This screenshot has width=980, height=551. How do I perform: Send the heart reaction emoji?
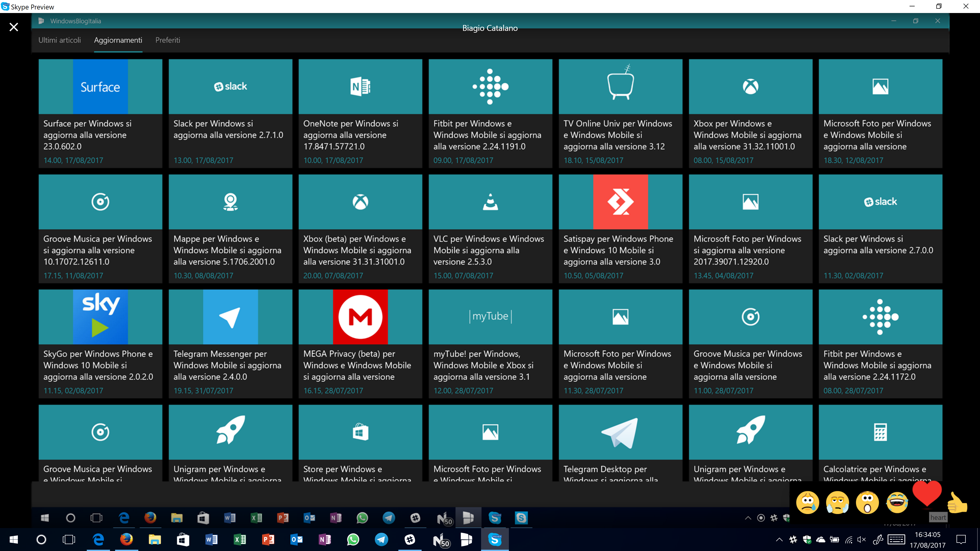[927, 494]
